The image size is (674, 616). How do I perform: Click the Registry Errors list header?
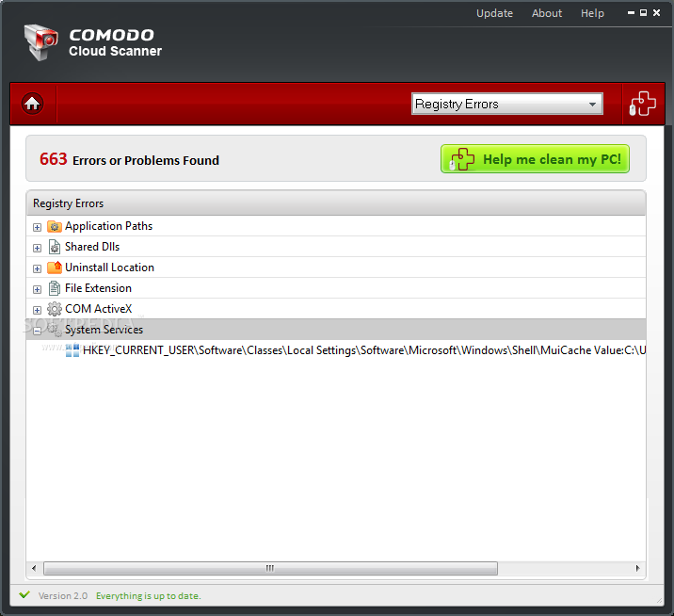pos(336,203)
